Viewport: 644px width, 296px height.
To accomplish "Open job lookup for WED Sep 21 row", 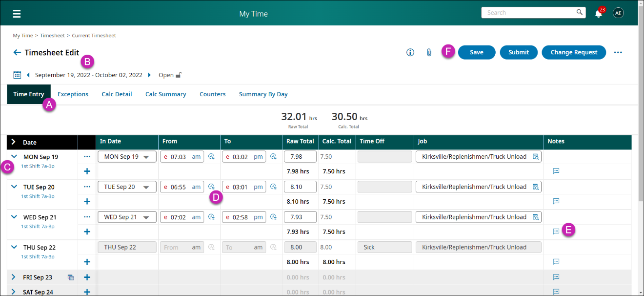I will tap(535, 217).
